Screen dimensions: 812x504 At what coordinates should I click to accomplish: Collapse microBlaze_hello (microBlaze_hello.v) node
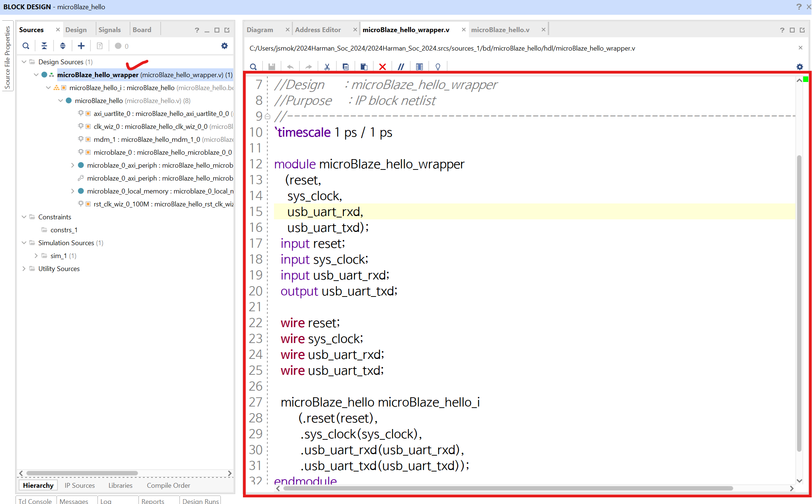click(61, 100)
